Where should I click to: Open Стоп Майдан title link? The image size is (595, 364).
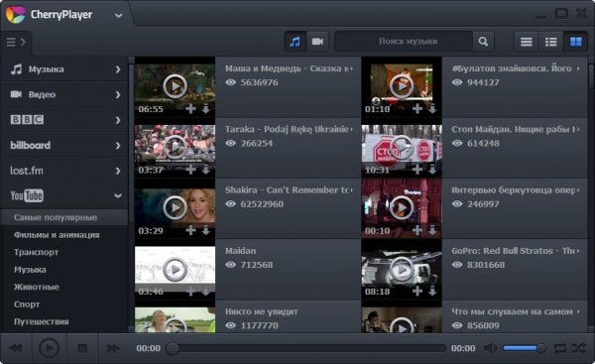point(513,129)
